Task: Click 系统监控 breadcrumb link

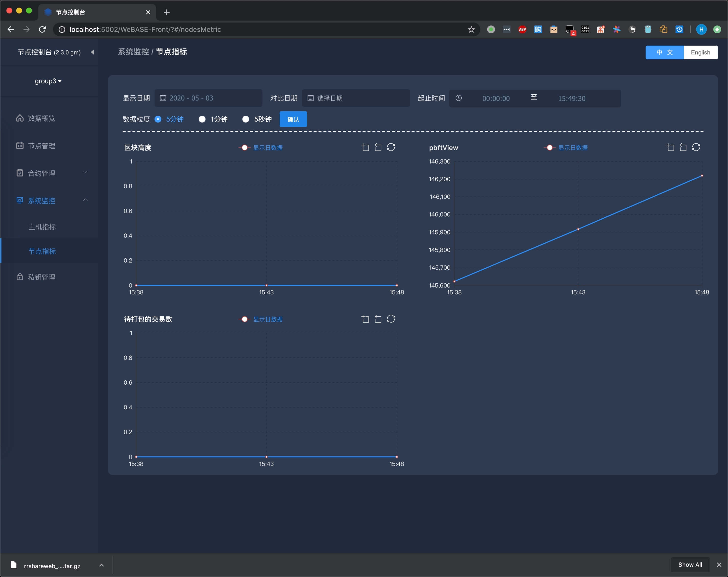Action: pyautogui.click(x=133, y=52)
